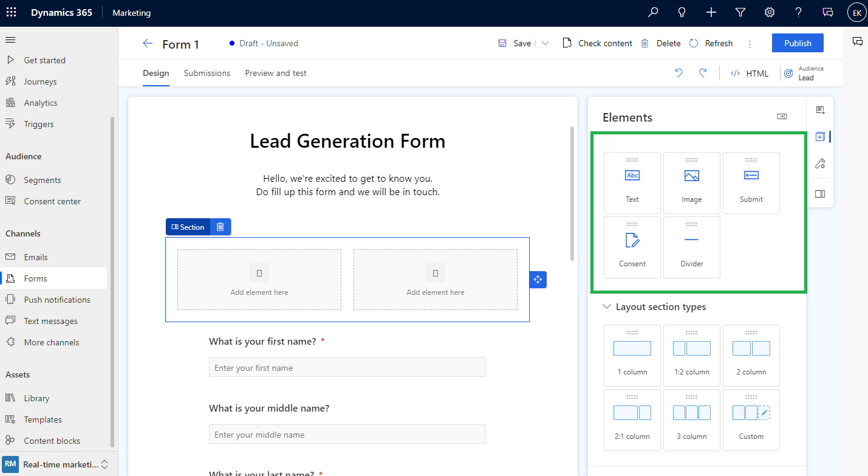Open the settings gear icon
The width and height of the screenshot is (868, 476).
(x=770, y=12)
